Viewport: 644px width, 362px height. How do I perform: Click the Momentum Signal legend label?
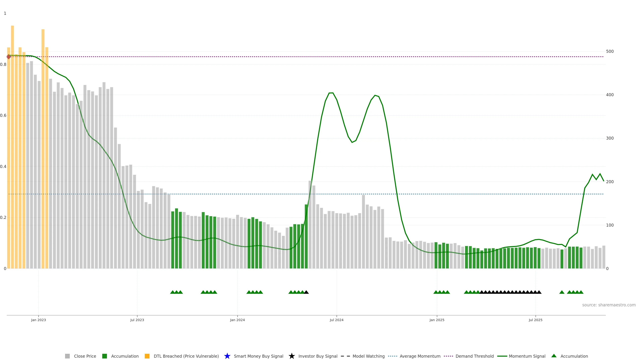[527, 356]
